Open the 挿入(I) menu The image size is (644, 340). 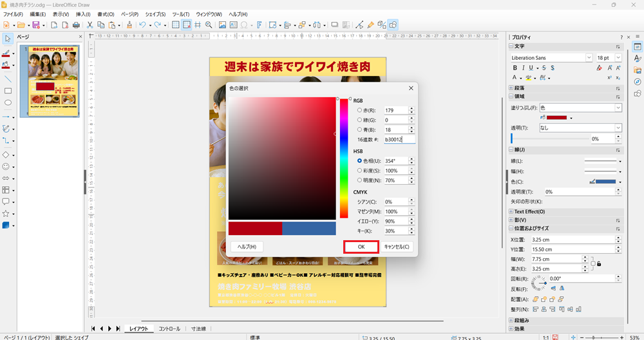click(83, 14)
